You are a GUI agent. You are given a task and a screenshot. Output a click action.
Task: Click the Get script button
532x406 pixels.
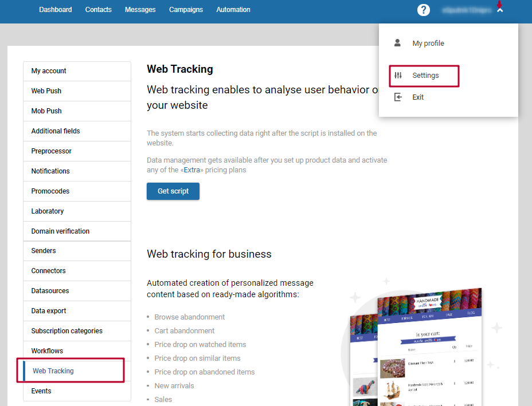pos(173,191)
